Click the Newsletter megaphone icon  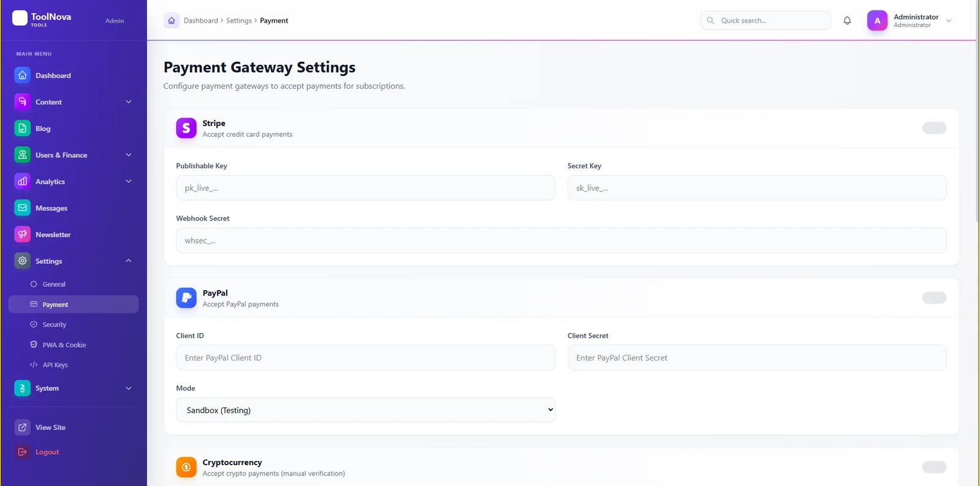click(x=23, y=234)
